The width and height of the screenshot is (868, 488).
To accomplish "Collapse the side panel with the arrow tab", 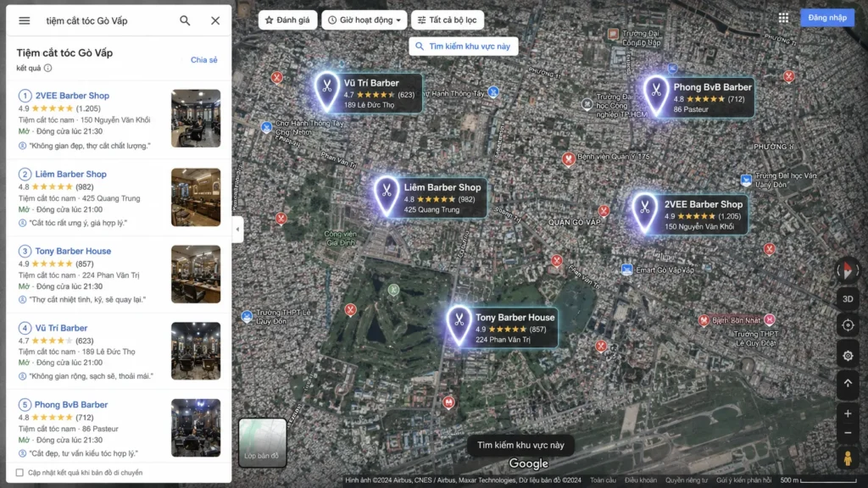I will (237, 229).
